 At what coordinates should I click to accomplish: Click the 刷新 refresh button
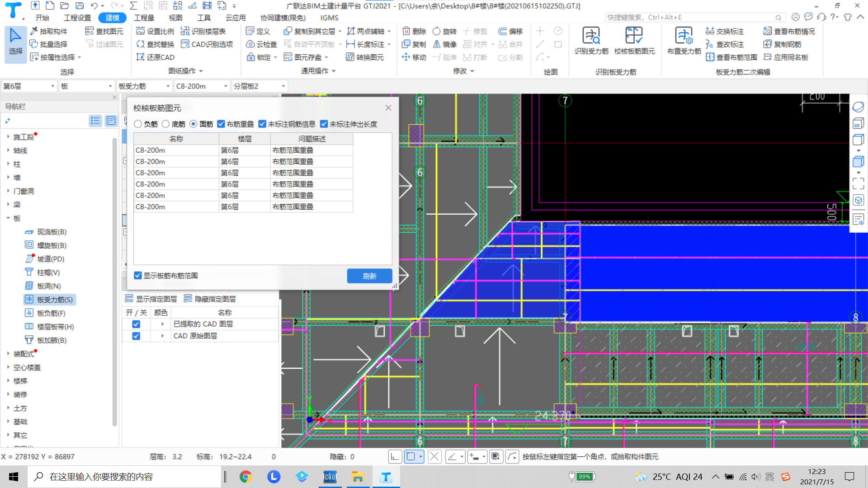369,276
